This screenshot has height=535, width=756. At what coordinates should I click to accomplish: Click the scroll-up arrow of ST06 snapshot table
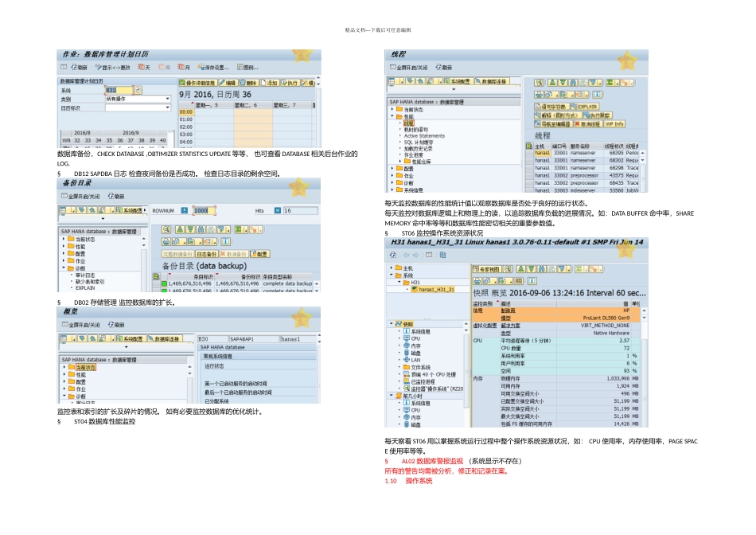click(x=644, y=311)
